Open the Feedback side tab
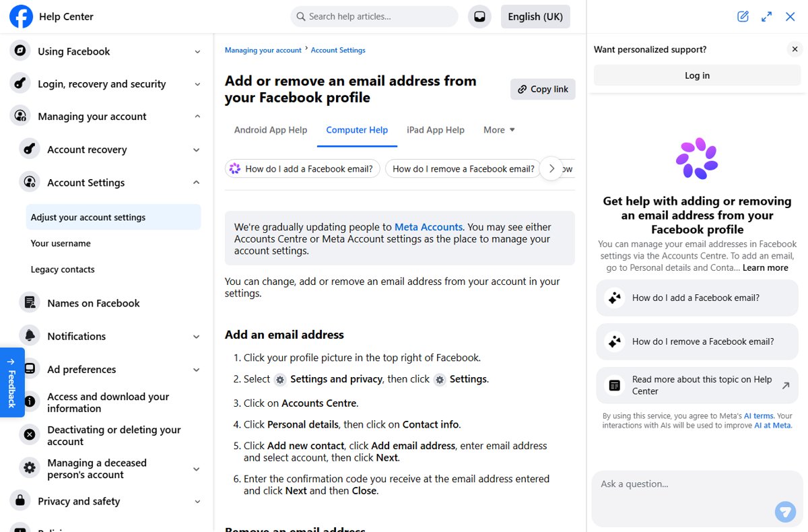 pyautogui.click(x=12, y=382)
